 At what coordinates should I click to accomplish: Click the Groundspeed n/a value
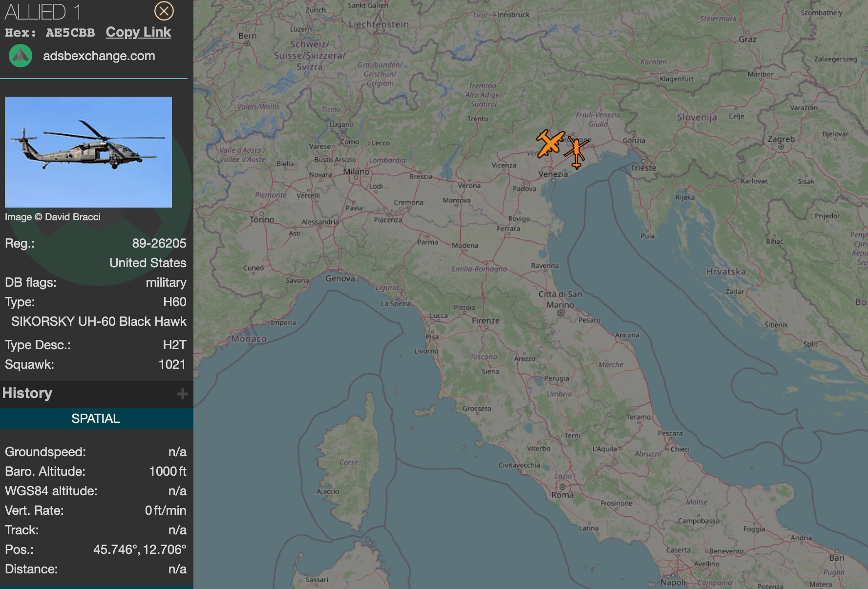coord(177,452)
